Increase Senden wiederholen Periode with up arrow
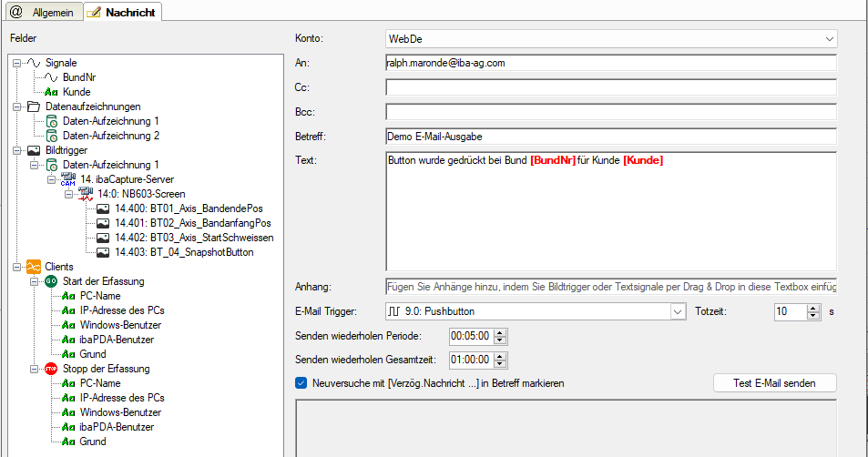The width and height of the screenshot is (868, 457). [500, 332]
